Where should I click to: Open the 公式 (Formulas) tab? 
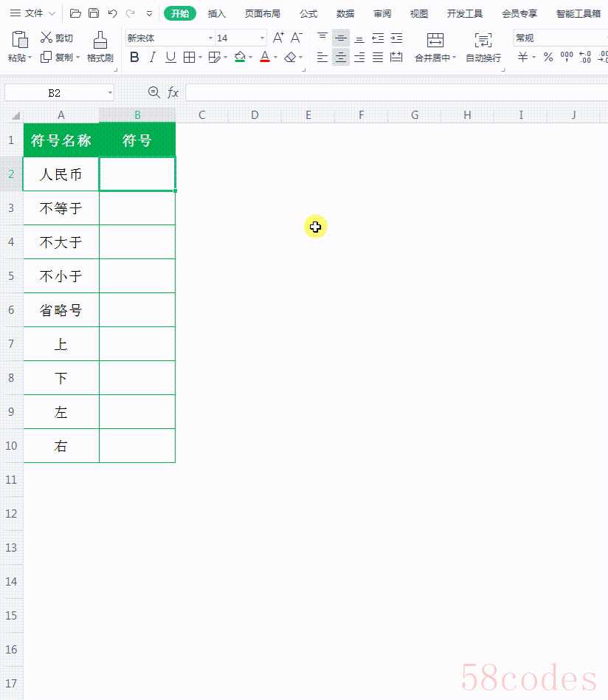click(x=308, y=13)
